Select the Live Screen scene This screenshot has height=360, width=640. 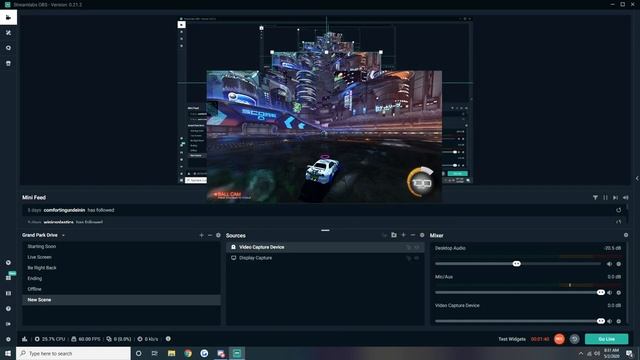pyautogui.click(x=121, y=257)
